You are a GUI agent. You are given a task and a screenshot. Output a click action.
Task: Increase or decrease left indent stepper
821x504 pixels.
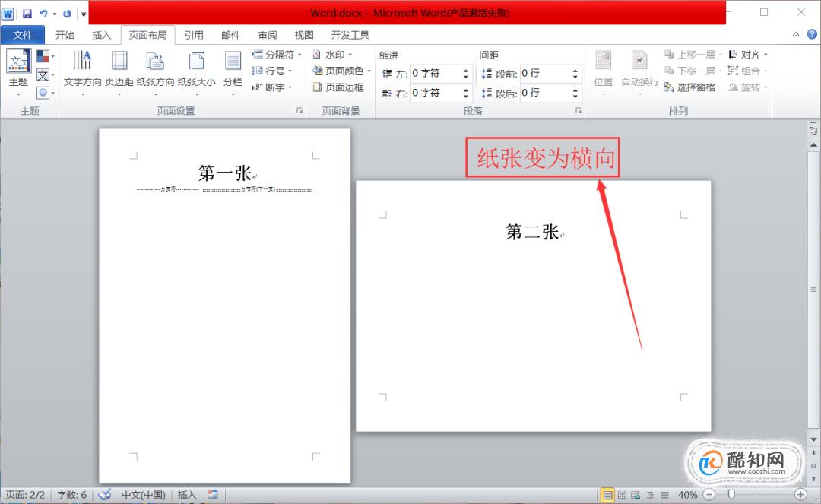(465, 73)
